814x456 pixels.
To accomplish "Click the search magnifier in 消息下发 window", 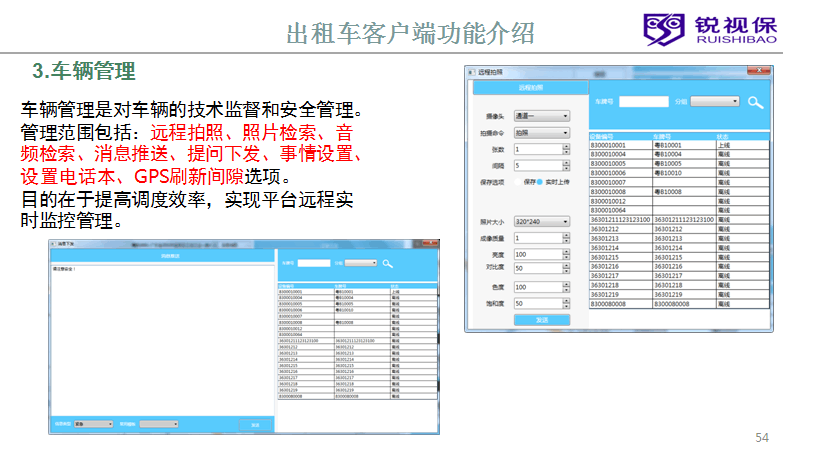I will [387, 264].
